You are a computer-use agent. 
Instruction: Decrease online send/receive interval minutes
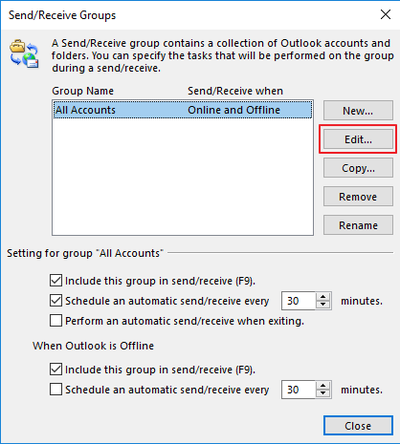click(323, 305)
